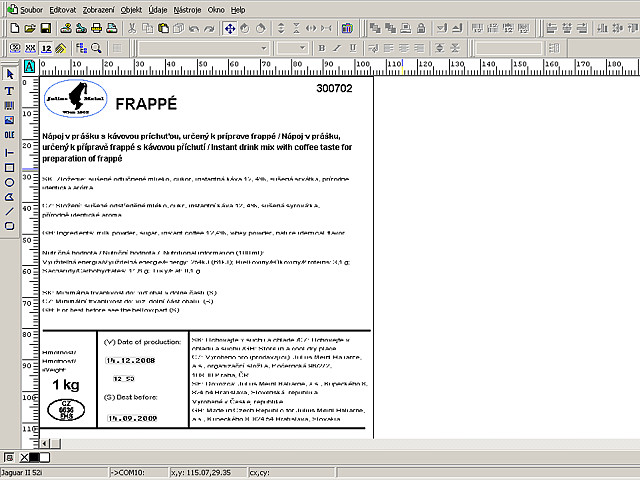Select the Picture tool

tap(9, 120)
